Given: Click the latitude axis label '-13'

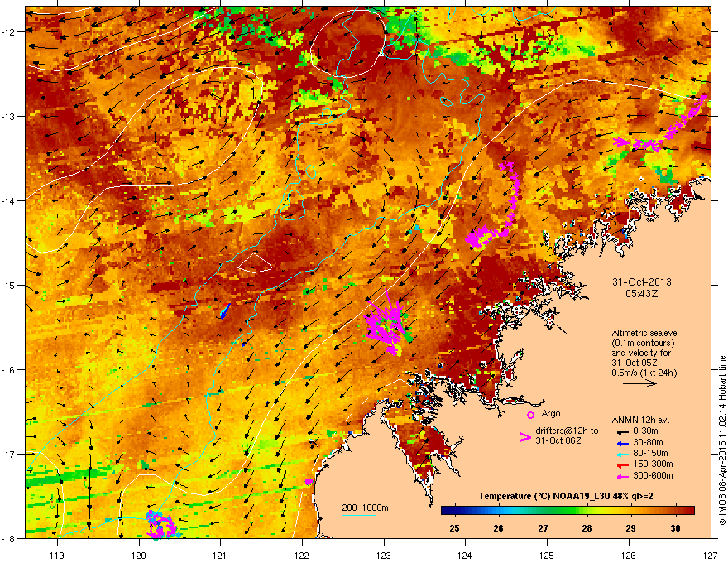Looking at the screenshot, I should pos(8,117).
